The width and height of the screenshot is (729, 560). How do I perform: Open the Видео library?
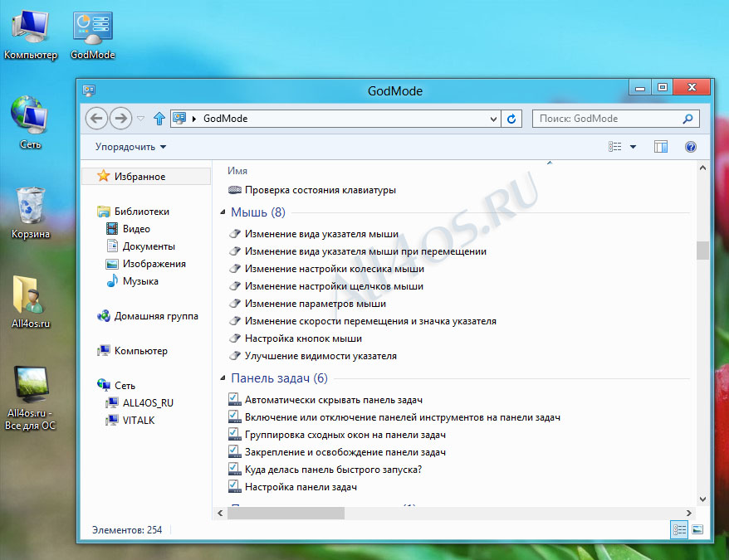click(129, 229)
